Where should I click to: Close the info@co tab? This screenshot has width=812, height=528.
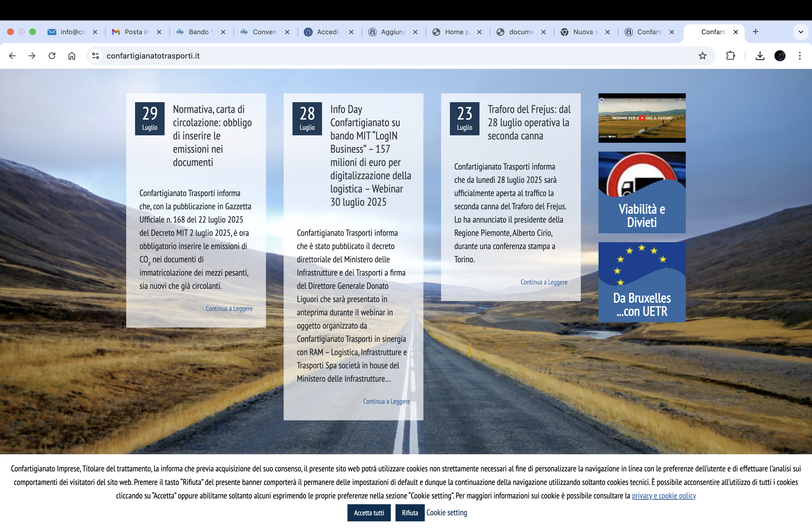[95, 32]
